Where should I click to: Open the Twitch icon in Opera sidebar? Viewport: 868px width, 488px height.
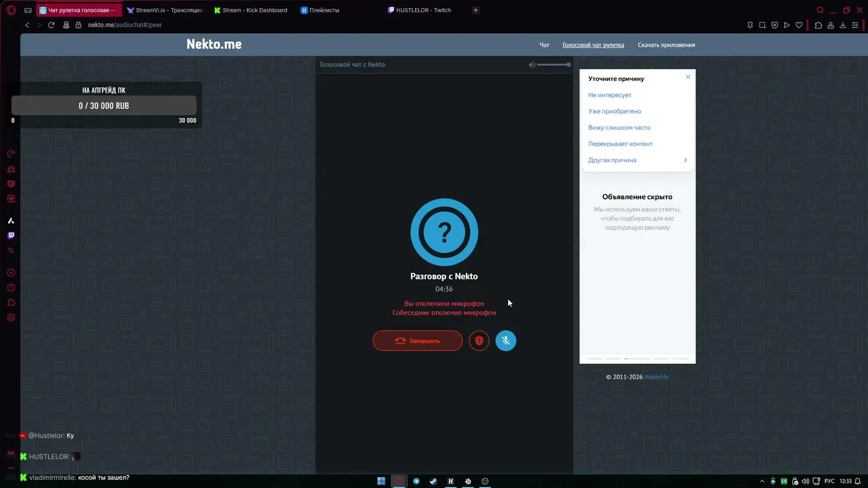pos(11,236)
